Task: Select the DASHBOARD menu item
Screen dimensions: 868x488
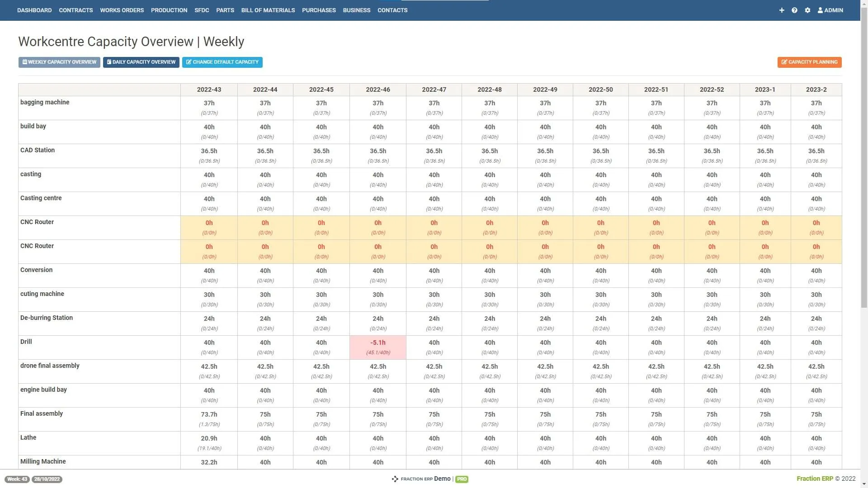Action: (33, 9)
